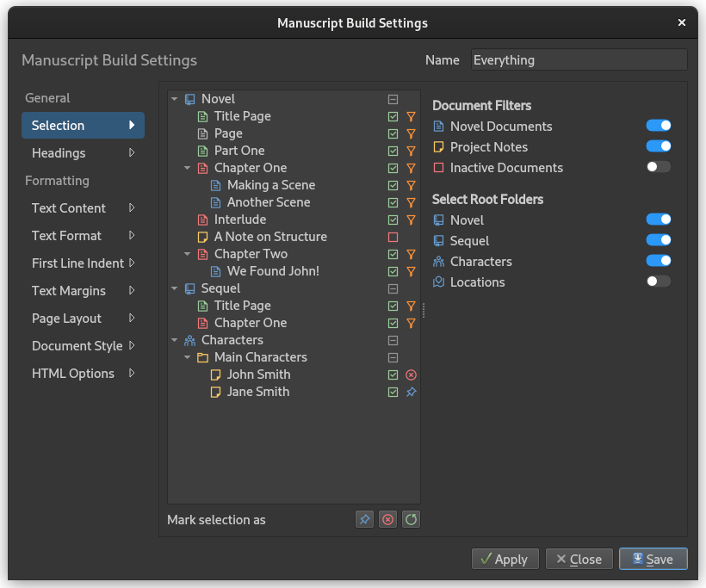Click the red exclude icon beside Mark selection as
706x588 pixels.
click(387, 520)
